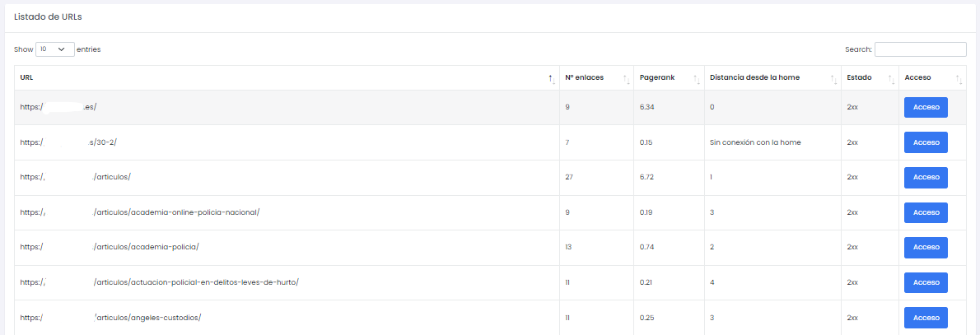This screenshot has width=980, height=335.
Task: Click the 'Pagerank' header label
Action: tap(656, 77)
